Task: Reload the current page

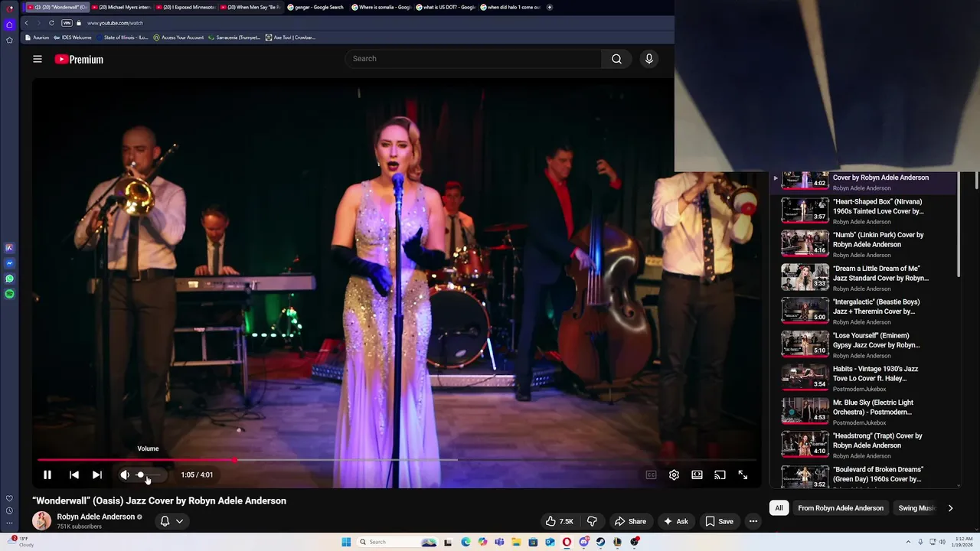Action: pos(51,23)
